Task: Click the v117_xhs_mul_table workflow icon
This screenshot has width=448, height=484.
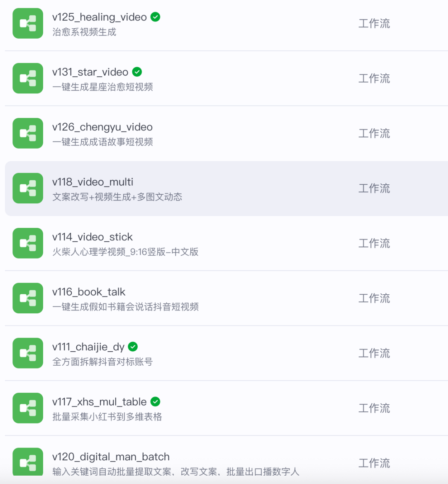Action: click(x=28, y=408)
